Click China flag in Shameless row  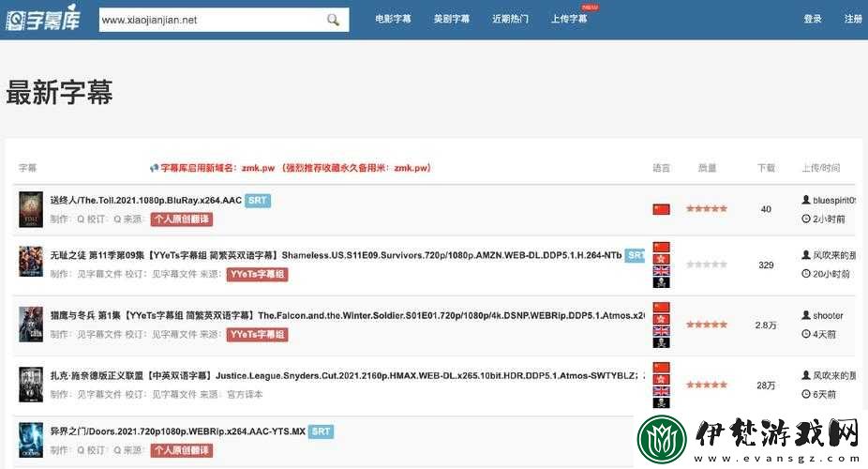(661, 247)
